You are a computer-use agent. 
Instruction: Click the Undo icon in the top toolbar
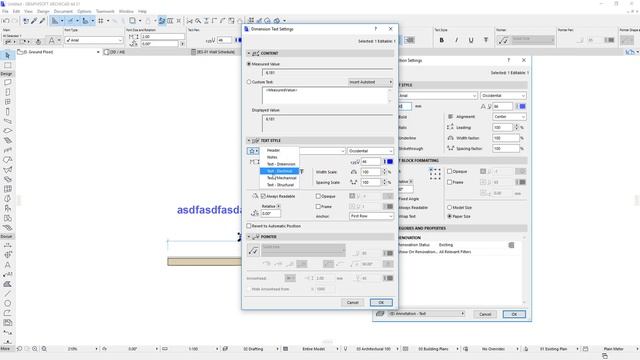pyautogui.click(x=6, y=21)
